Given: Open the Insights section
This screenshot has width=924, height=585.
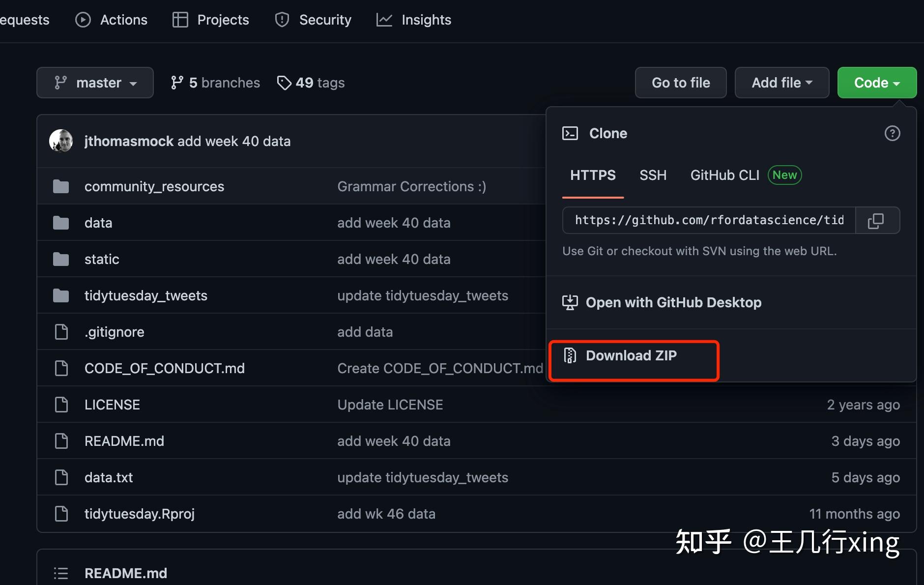Looking at the screenshot, I should point(413,20).
